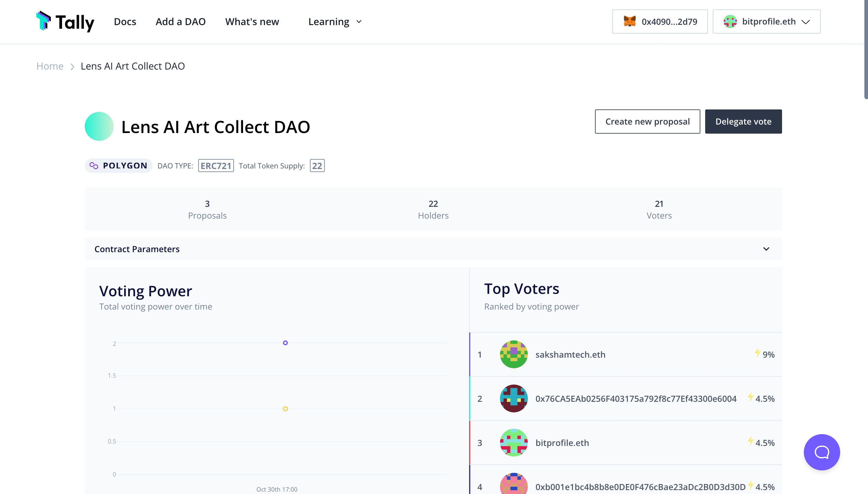The image size is (868, 494).
Task: Toggle the ERC721 DAO type badge
Action: click(x=215, y=165)
